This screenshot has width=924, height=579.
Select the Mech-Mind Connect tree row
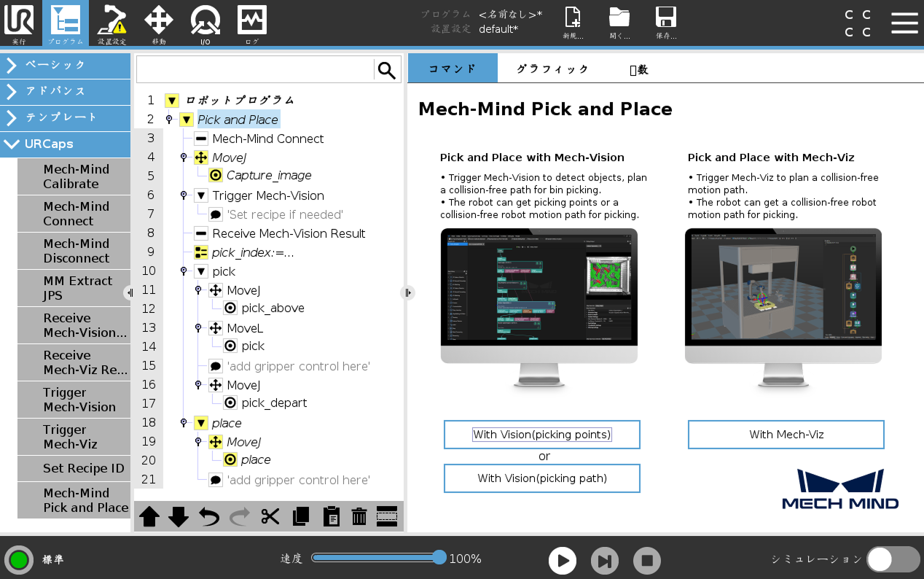pos(267,139)
